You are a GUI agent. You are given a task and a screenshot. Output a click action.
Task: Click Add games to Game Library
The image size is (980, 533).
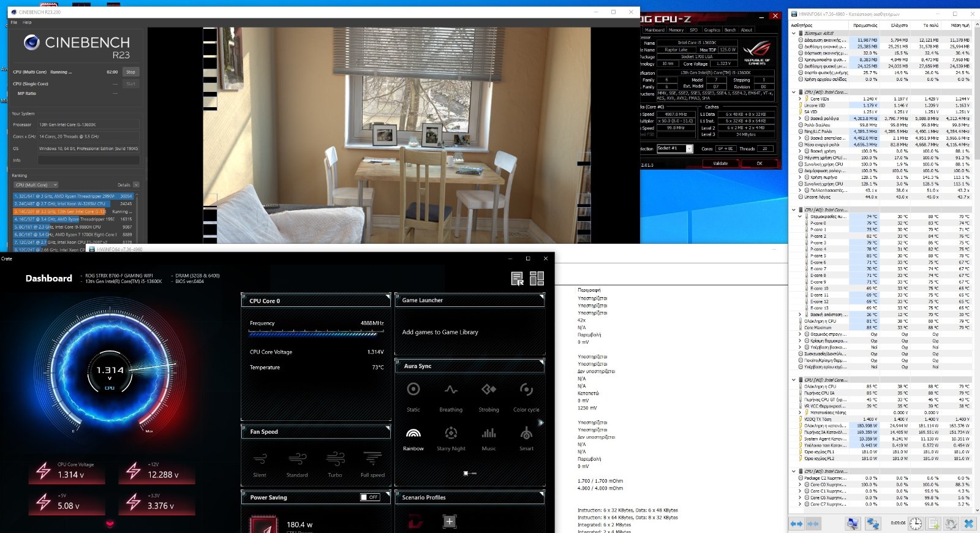click(440, 332)
